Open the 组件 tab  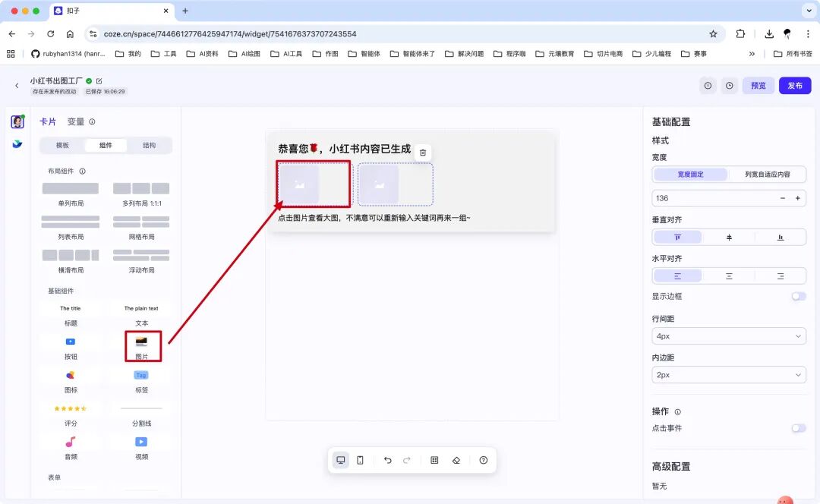click(x=106, y=145)
